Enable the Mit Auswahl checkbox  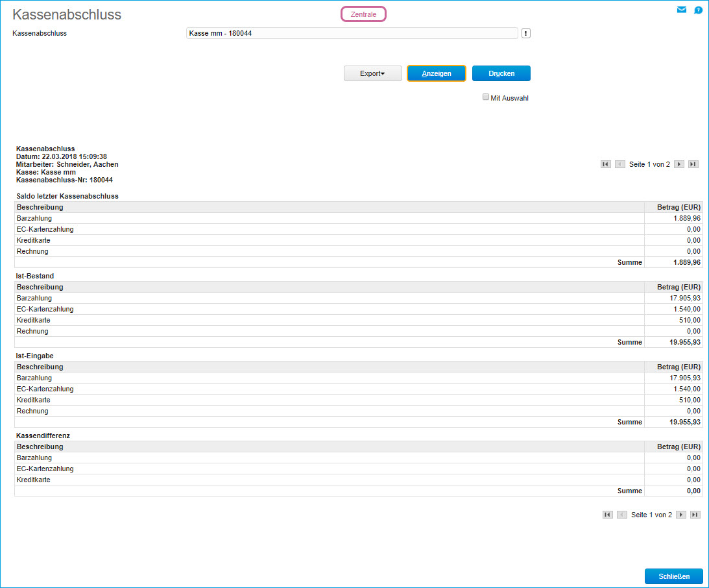[x=486, y=97]
